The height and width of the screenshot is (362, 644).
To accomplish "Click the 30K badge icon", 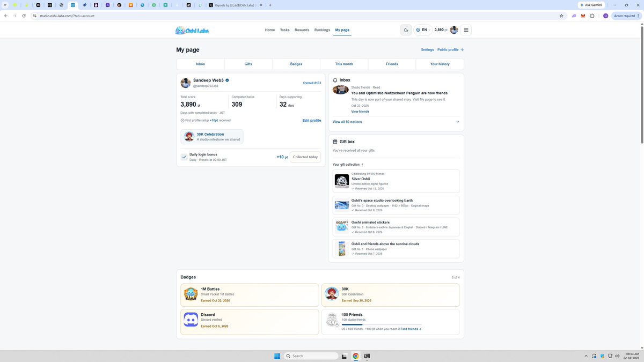I will pos(332,294).
